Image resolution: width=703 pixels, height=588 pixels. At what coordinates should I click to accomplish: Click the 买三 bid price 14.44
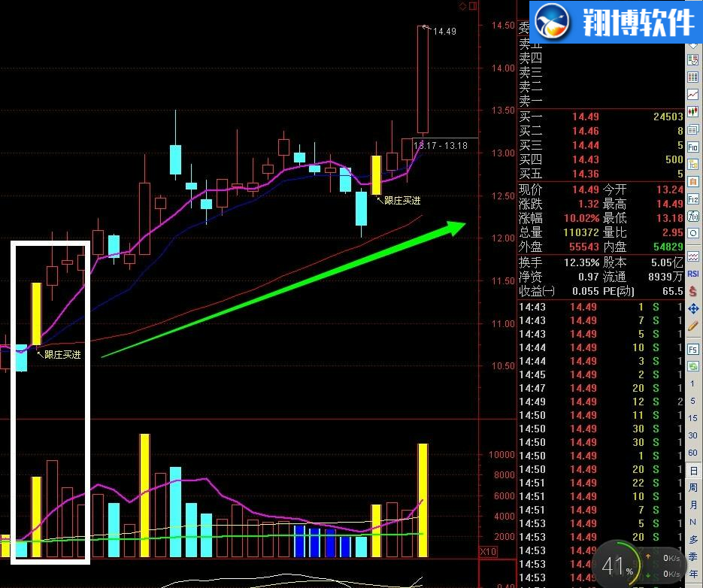pos(585,145)
